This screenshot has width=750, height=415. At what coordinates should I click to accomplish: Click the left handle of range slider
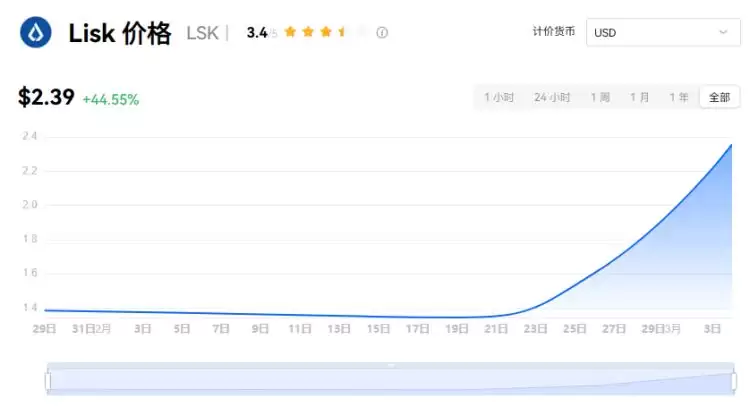[47, 381]
